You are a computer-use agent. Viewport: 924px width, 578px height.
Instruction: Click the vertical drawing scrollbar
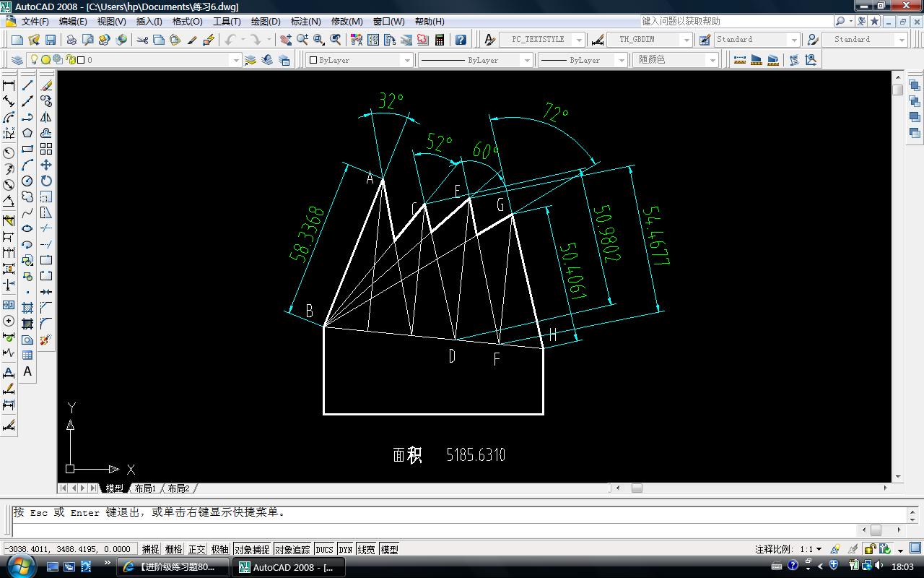898,276
